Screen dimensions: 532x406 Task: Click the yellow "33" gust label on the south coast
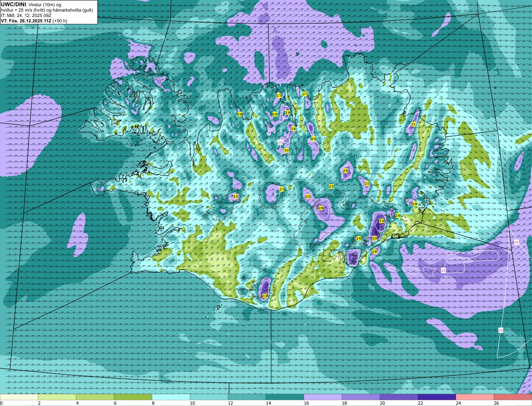point(265,296)
